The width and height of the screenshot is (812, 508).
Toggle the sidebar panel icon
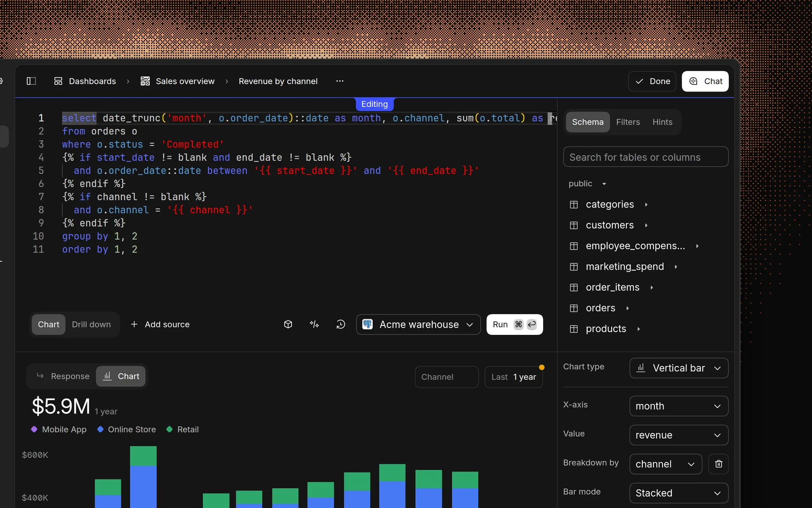tap(31, 81)
